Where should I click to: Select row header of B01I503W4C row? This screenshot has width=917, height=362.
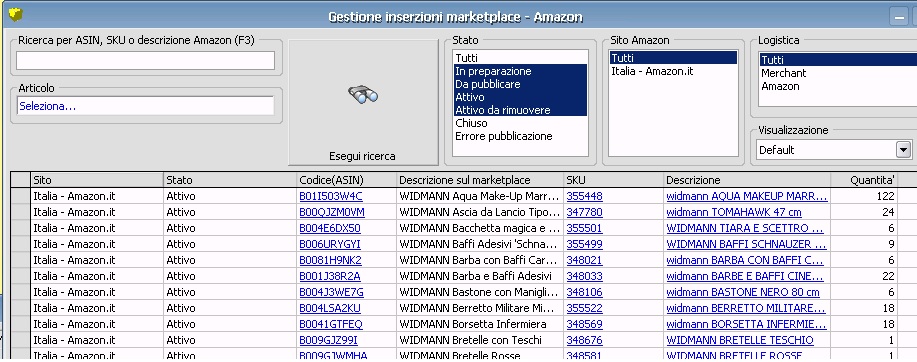[x=20, y=196]
